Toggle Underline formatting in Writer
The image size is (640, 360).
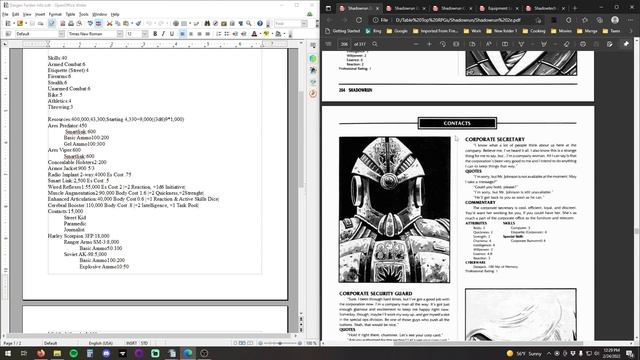171,34
